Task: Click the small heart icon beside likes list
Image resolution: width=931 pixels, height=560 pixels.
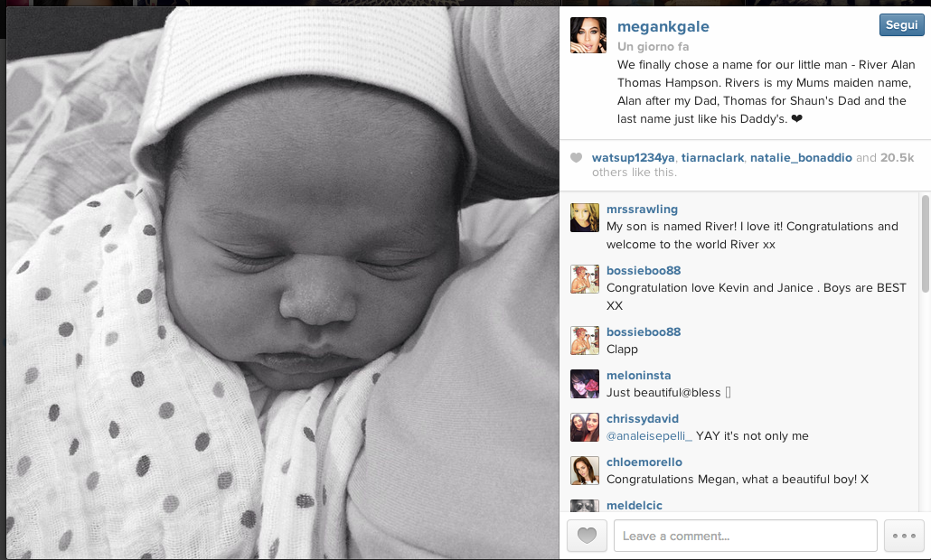Action: [x=576, y=157]
